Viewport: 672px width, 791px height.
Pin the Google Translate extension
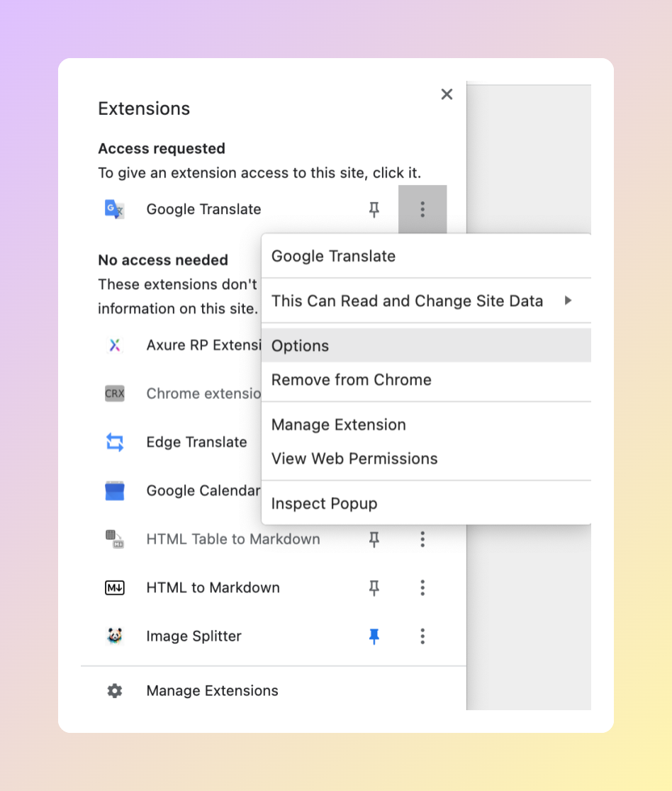(374, 209)
